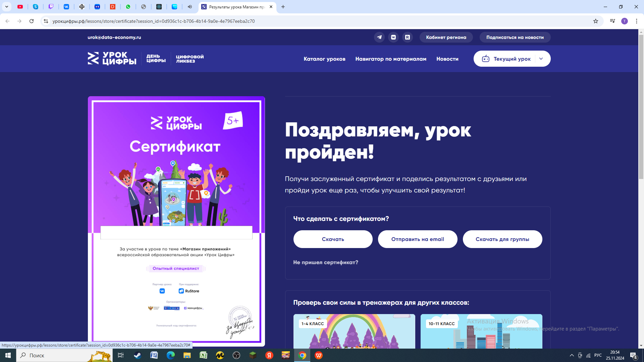Open the Windows Start menu

coord(8,355)
